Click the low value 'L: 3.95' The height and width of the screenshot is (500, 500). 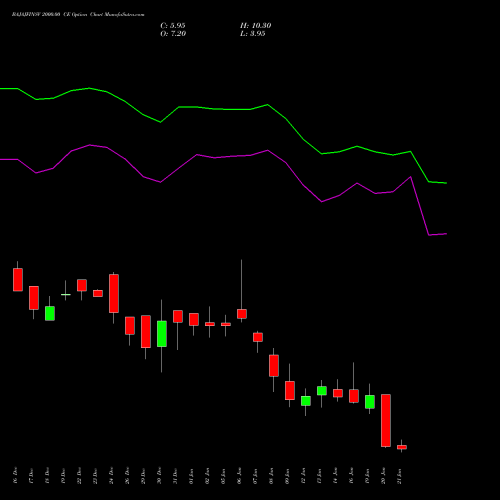(x=253, y=34)
